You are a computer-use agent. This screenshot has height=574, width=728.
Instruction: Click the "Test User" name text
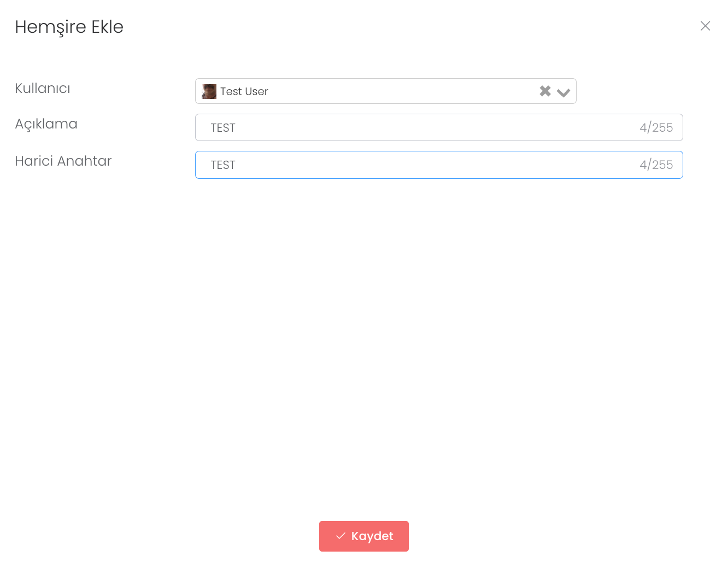244,91
